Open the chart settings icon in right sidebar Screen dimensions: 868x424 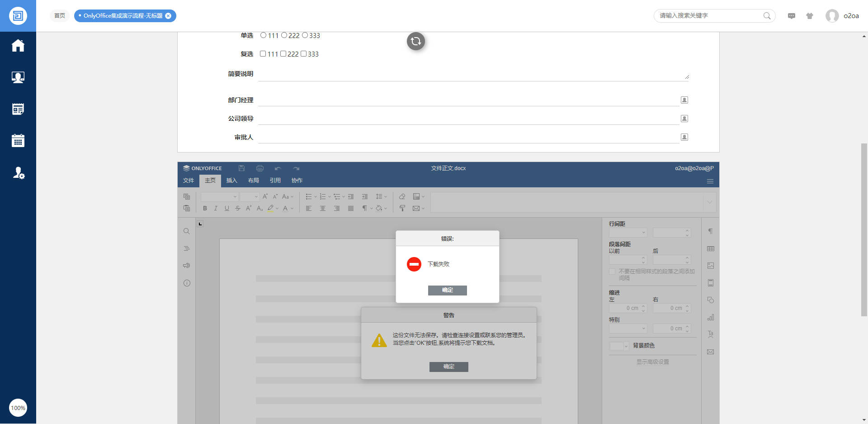(x=711, y=317)
